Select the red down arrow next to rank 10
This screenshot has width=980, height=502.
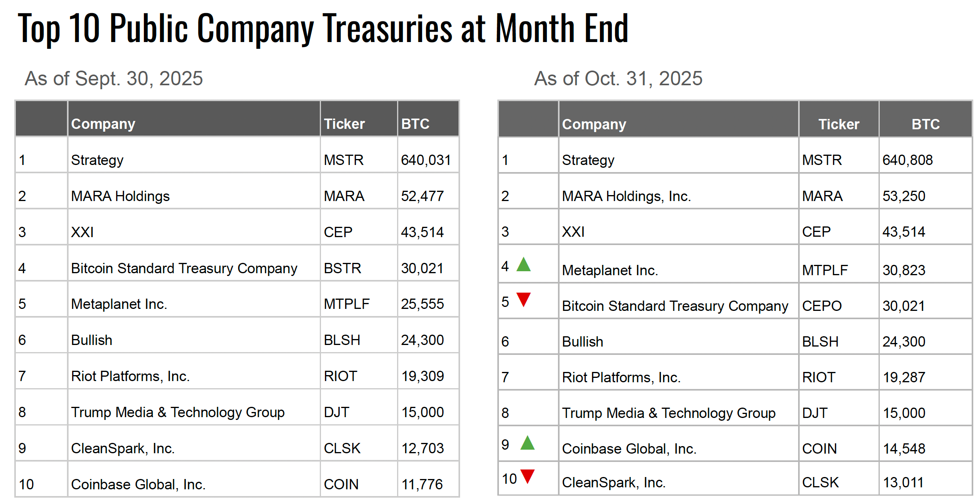(527, 476)
